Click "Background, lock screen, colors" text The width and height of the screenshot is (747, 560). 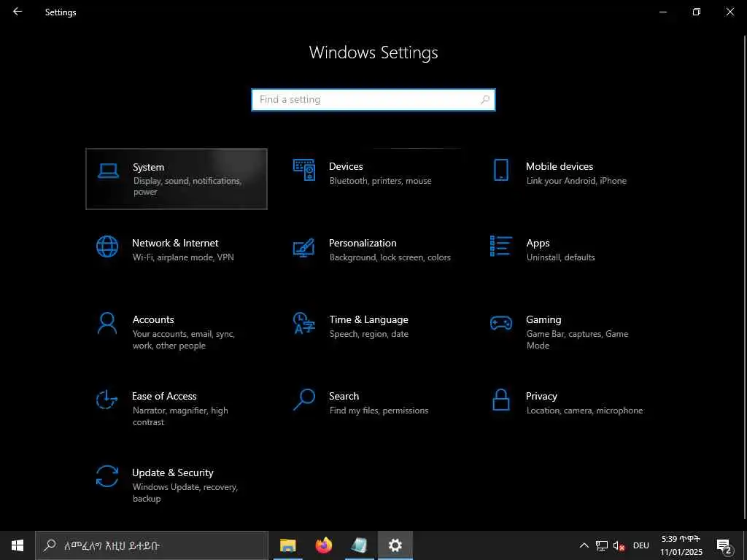[390, 257]
